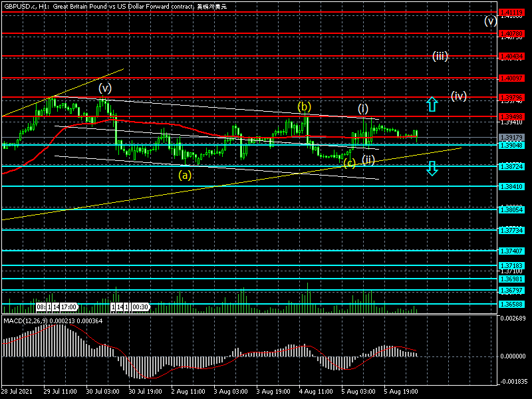Select the yellow (b) wave label

pyautogui.click(x=305, y=107)
